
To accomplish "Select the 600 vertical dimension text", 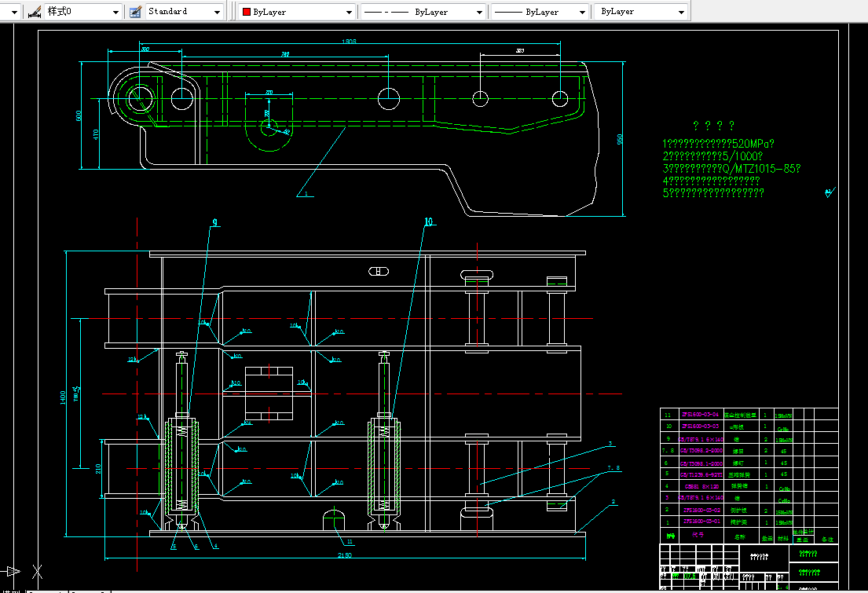I will (x=79, y=115).
